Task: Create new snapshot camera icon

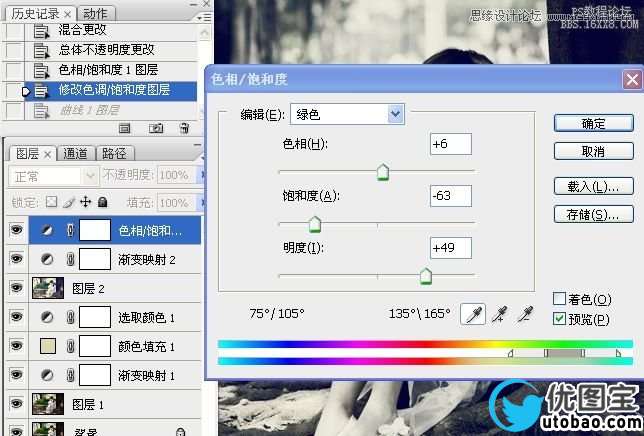Action: pyautogui.click(x=156, y=129)
